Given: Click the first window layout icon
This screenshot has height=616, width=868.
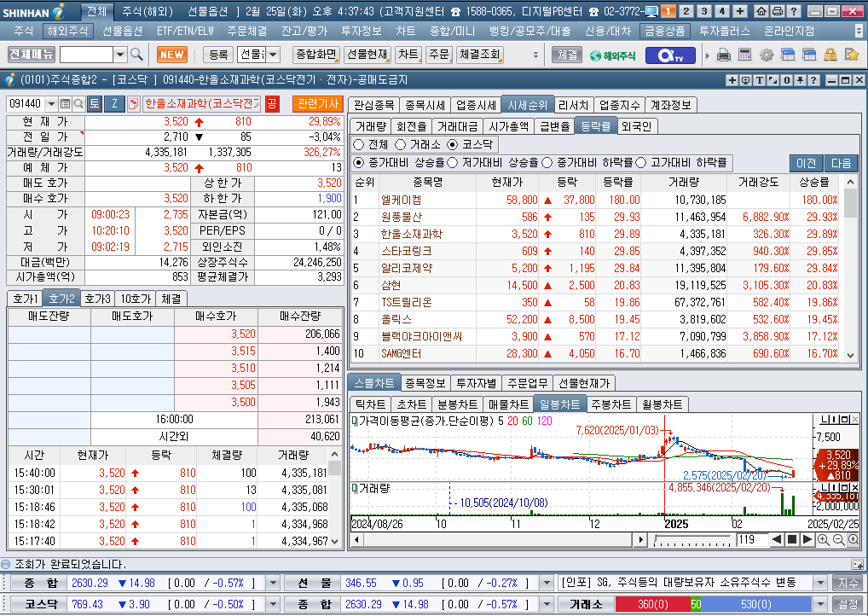Looking at the screenshot, I should point(788,55).
